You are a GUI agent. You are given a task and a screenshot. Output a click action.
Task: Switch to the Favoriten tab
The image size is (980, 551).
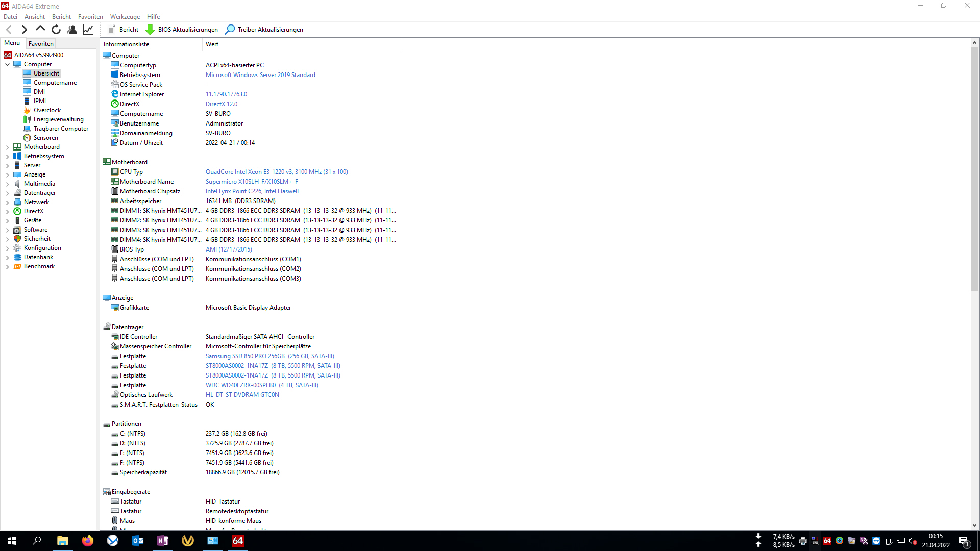(x=41, y=44)
